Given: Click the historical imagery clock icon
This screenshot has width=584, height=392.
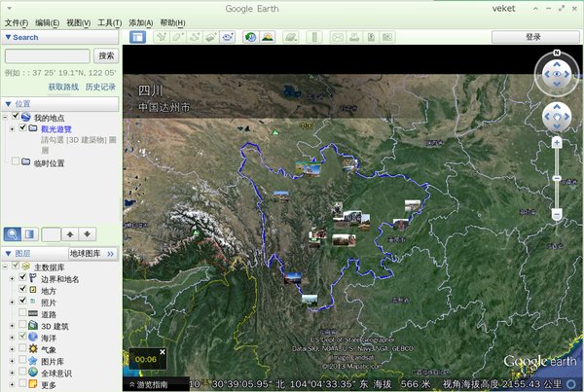Looking at the screenshot, I should [251, 37].
